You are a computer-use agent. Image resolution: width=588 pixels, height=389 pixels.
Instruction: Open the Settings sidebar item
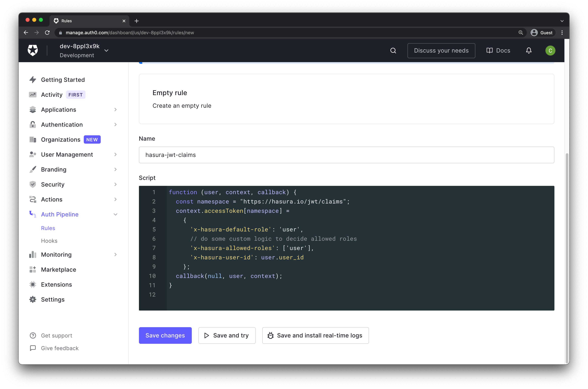53,299
